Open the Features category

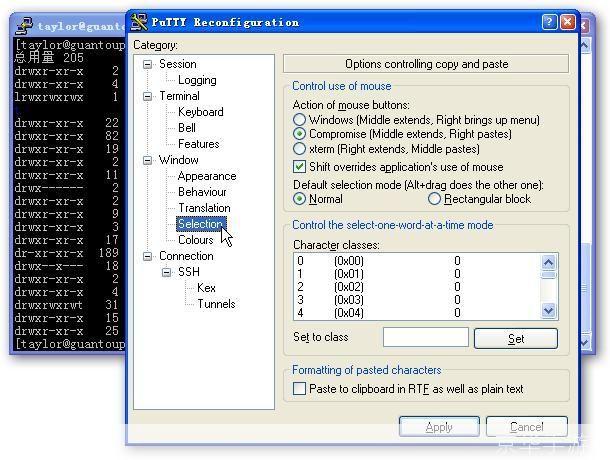click(198, 144)
